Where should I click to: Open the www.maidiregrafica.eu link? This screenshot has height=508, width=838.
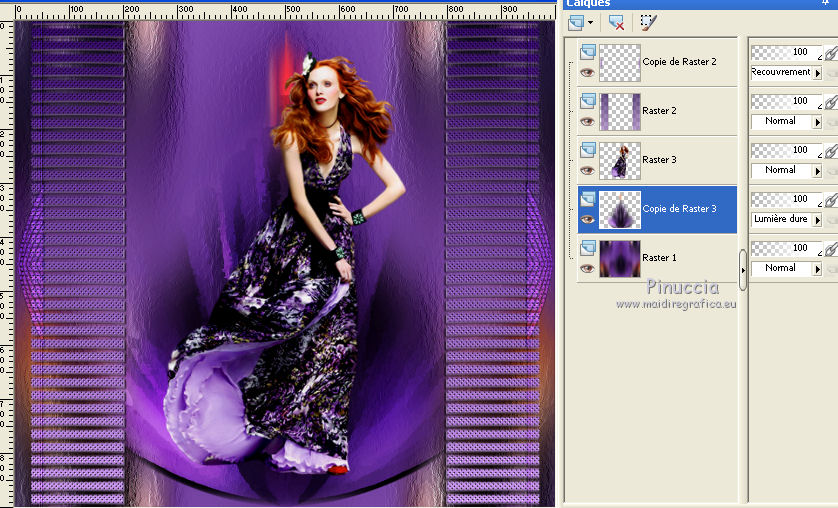[675, 303]
